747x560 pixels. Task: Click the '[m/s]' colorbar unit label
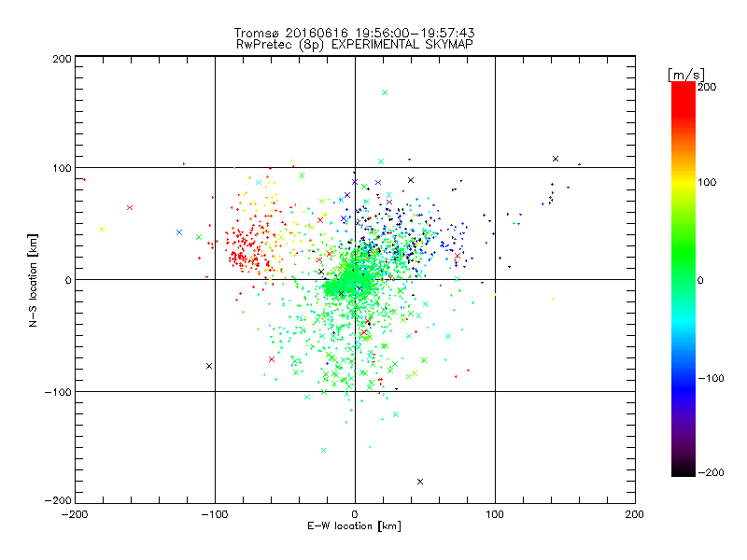click(x=686, y=75)
